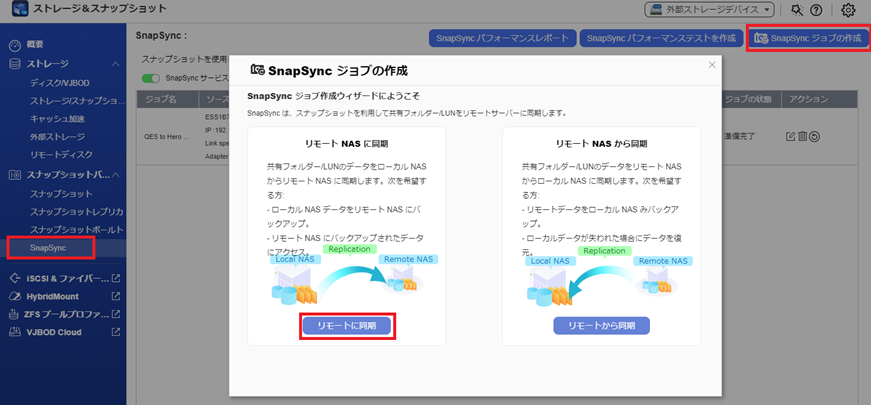Click the リモートに同期 button
This screenshot has height=405, width=871.
[x=347, y=326]
